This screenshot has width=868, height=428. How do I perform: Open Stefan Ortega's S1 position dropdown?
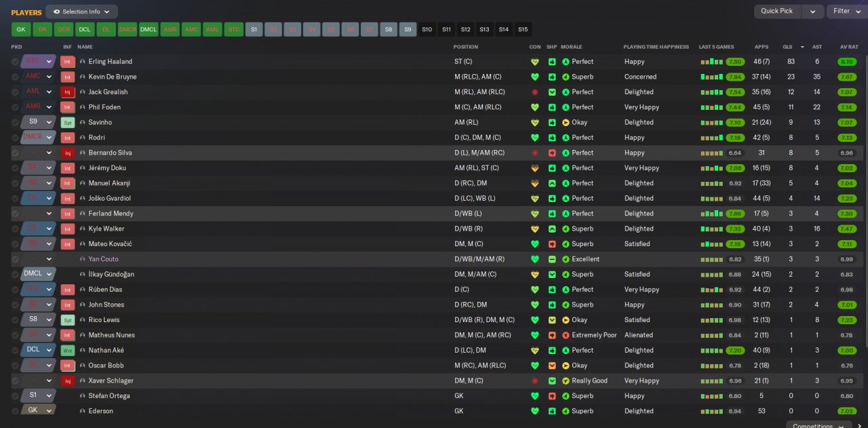point(49,395)
